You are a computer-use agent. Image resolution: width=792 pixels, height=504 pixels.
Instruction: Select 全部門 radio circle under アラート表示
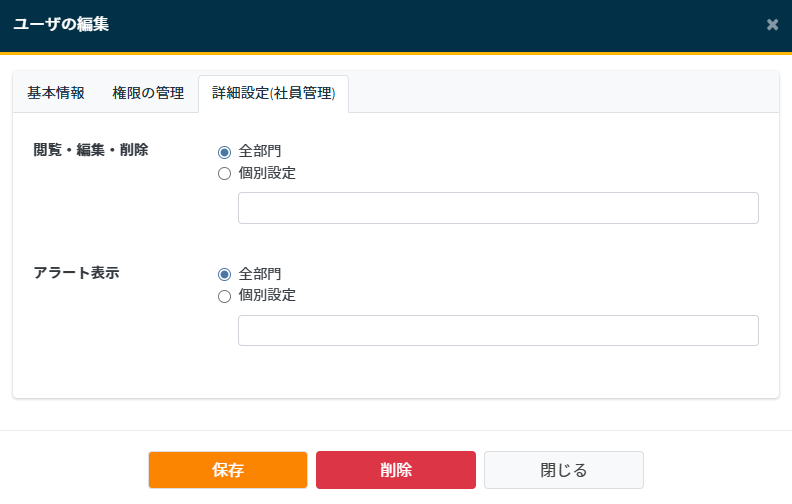(224, 273)
